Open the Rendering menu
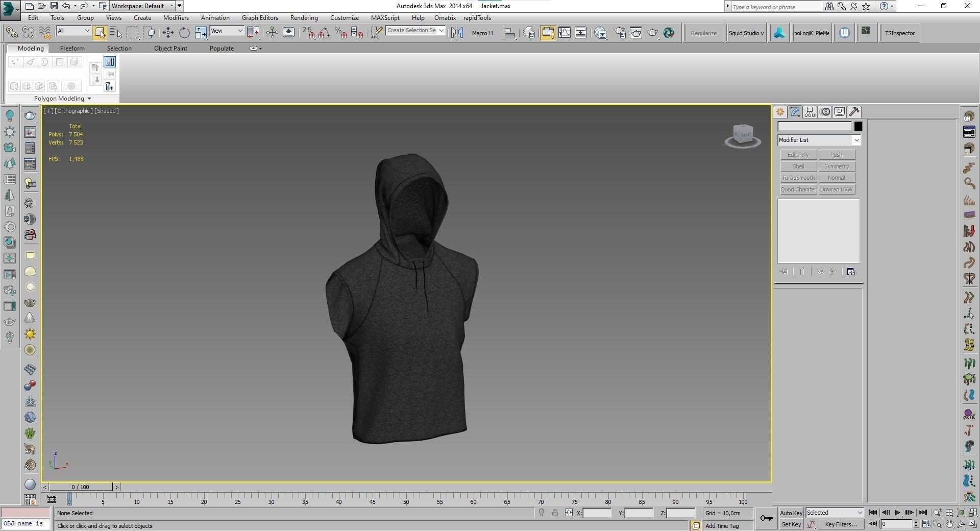The width and height of the screenshot is (980, 531). click(304, 18)
